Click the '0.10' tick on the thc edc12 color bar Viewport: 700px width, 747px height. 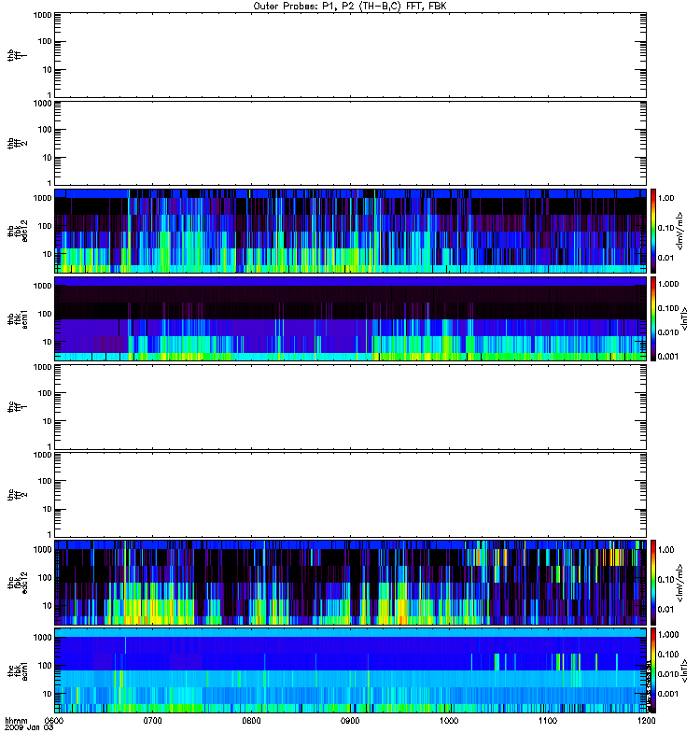coord(665,580)
